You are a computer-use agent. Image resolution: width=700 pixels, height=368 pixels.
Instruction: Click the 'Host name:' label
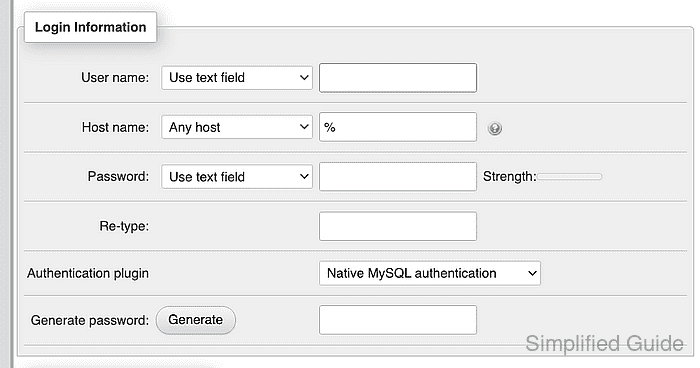click(115, 127)
